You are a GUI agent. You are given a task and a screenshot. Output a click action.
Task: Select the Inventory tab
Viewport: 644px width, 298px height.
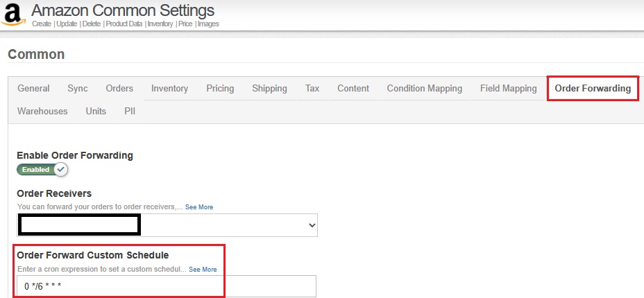click(x=169, y=89)
